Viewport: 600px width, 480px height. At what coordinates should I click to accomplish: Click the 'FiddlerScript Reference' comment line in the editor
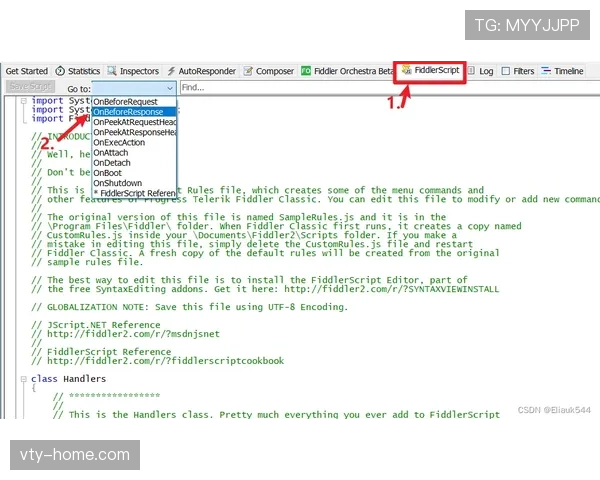(x=101, y=352)
